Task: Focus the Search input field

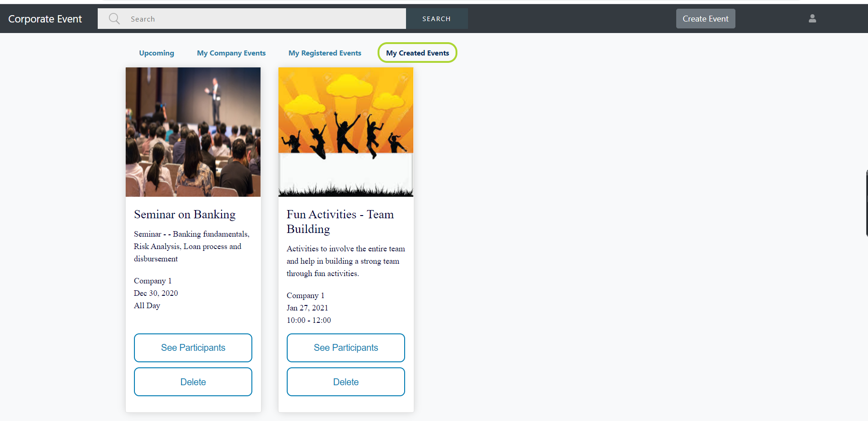Action: [252, 19]
